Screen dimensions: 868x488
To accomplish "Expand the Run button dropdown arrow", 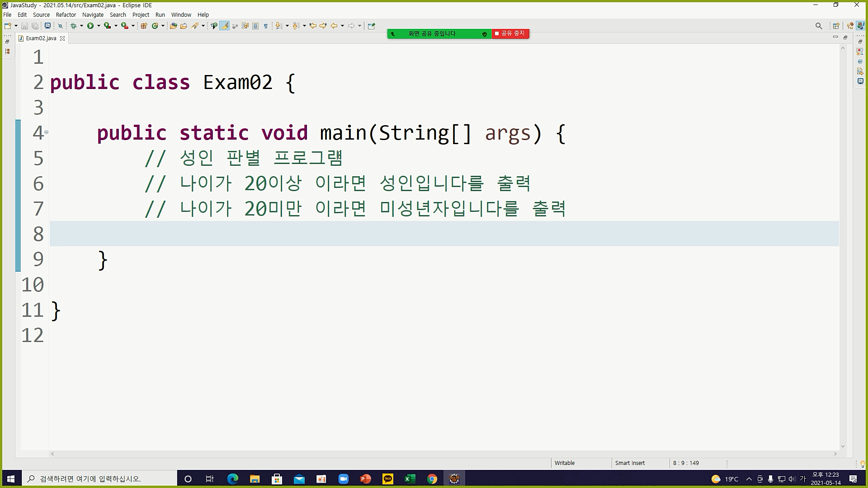I will pos(99,26).
